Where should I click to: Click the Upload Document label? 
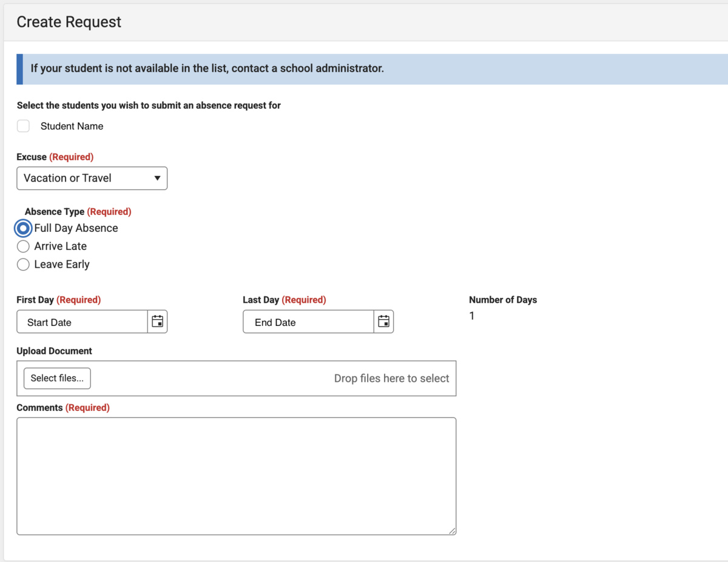click(54, 351)
